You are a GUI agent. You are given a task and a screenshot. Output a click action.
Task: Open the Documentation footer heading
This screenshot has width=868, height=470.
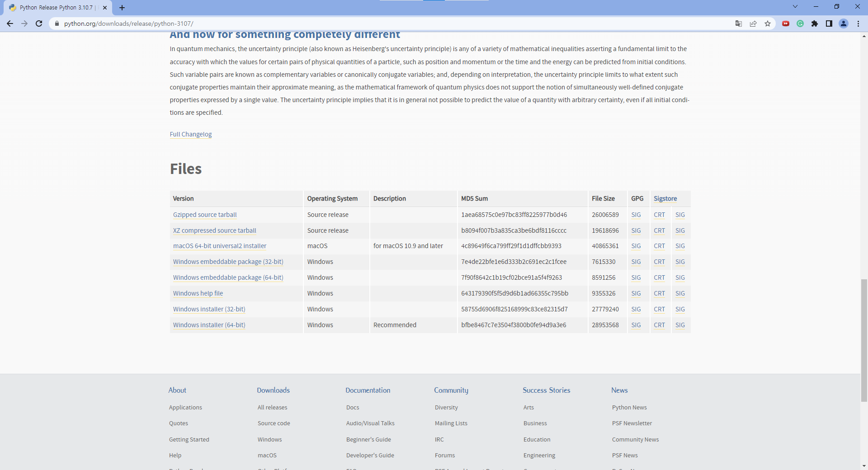(x=368, y=390)
